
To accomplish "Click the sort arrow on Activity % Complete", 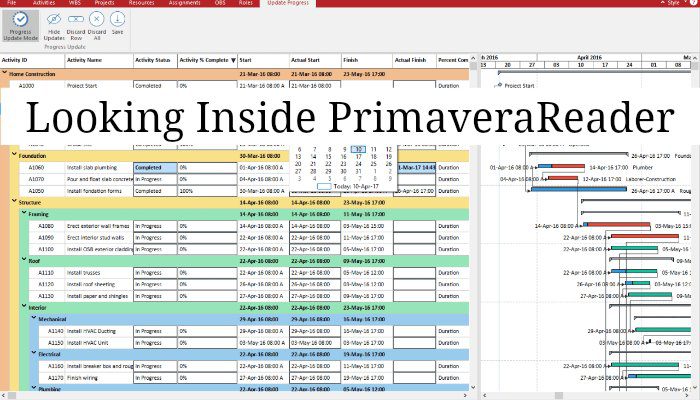I will click(233, 60).
